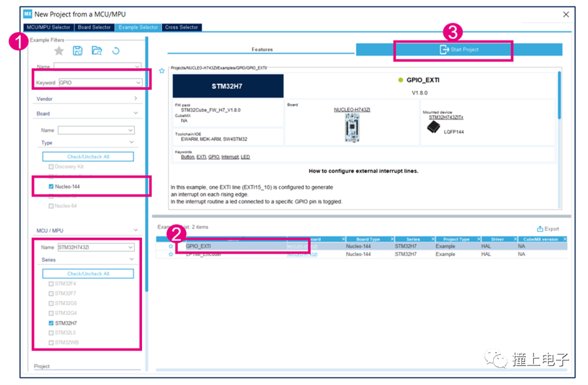Collapse the Board filter section

coord(136,113)
